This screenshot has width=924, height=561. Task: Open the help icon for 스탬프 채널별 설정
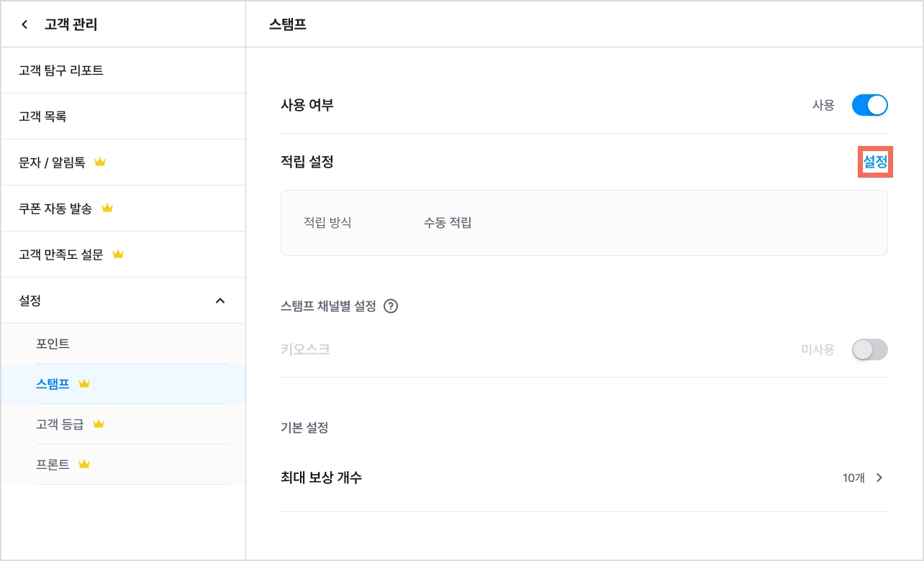pyautogui.click(x=391, y=306)
